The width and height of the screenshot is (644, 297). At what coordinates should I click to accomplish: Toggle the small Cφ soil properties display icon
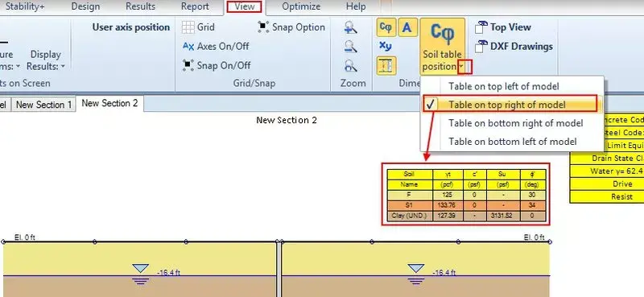pyautogui.click(x=386, y=27)
